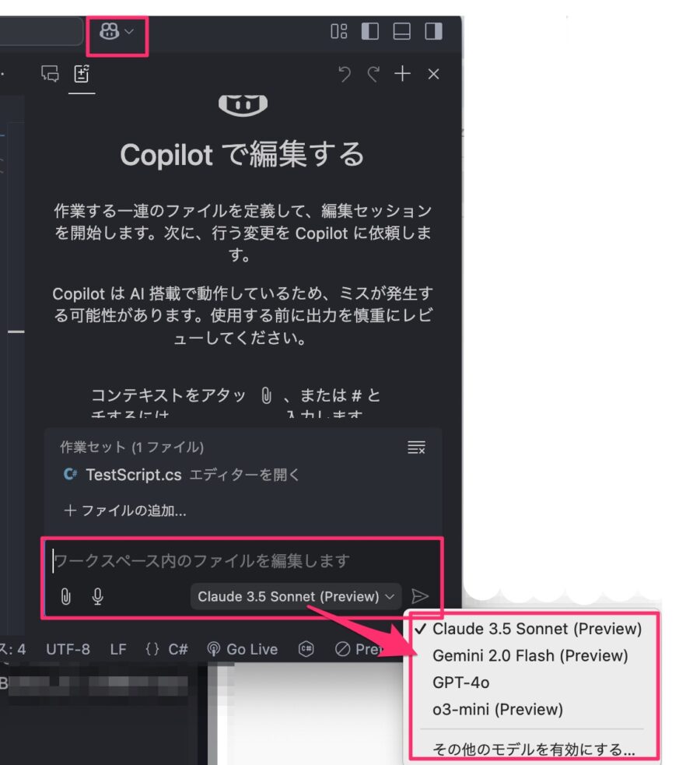Image resolution: width=700 pixels, height=765 pixels.
Task: Attach context with the paperclip icon
Action: pyautogui.click(x=66, y=596)
